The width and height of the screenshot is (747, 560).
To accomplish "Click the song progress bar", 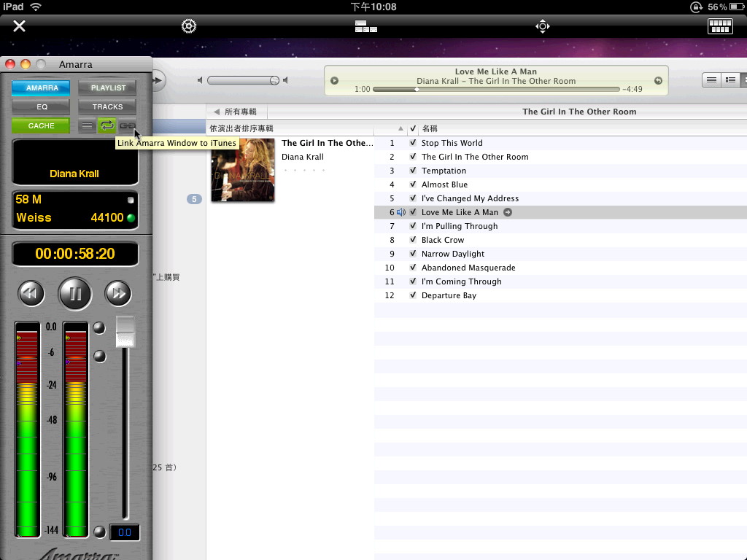I will pos(496,89).
